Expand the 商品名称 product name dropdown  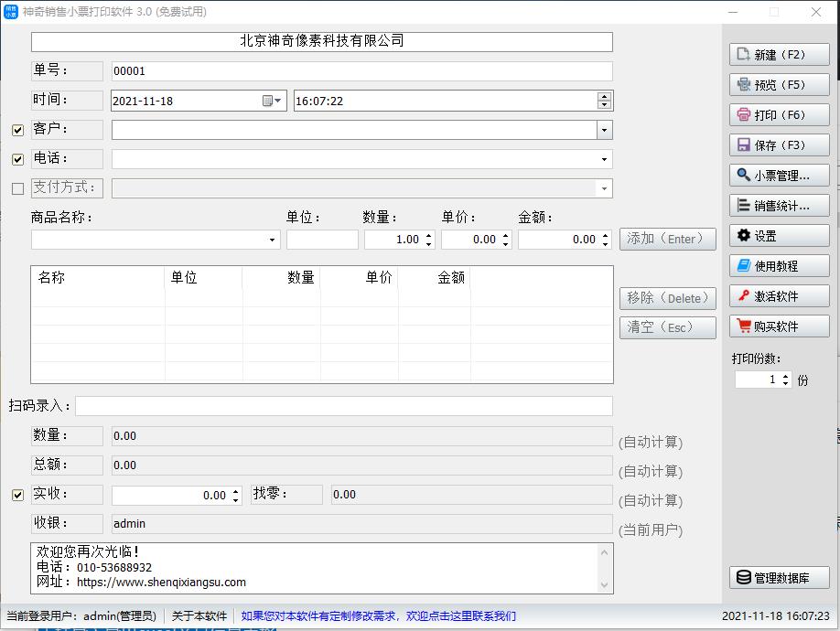(271, 239)
